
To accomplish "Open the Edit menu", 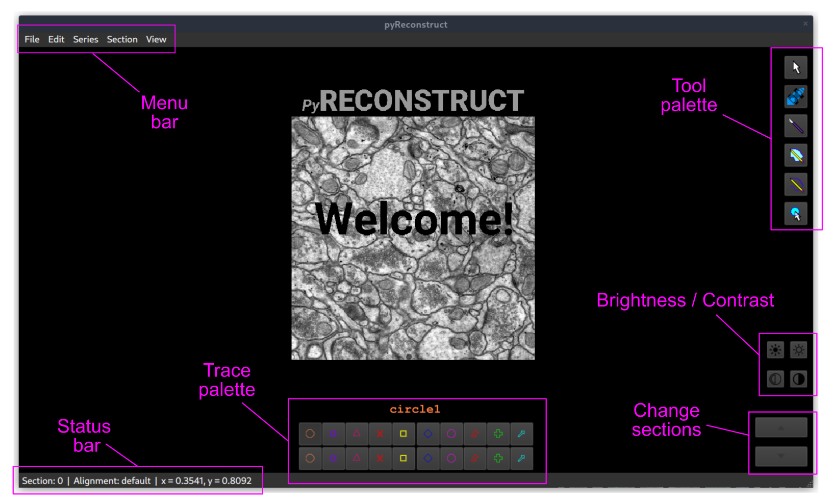I will click(x=56, y=39).
